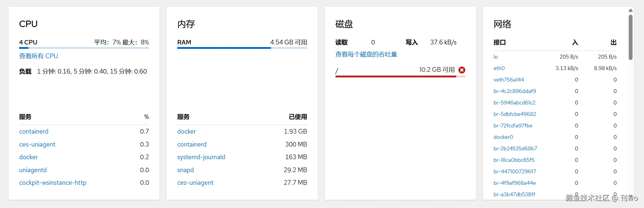Open ces-uniagent service in CPU list
Screen dimensions: 644x208
pos(37,144)
